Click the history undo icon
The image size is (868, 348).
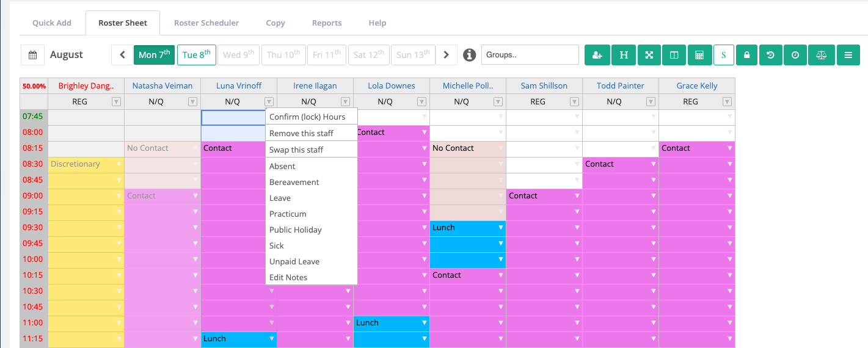pos(771,55)
